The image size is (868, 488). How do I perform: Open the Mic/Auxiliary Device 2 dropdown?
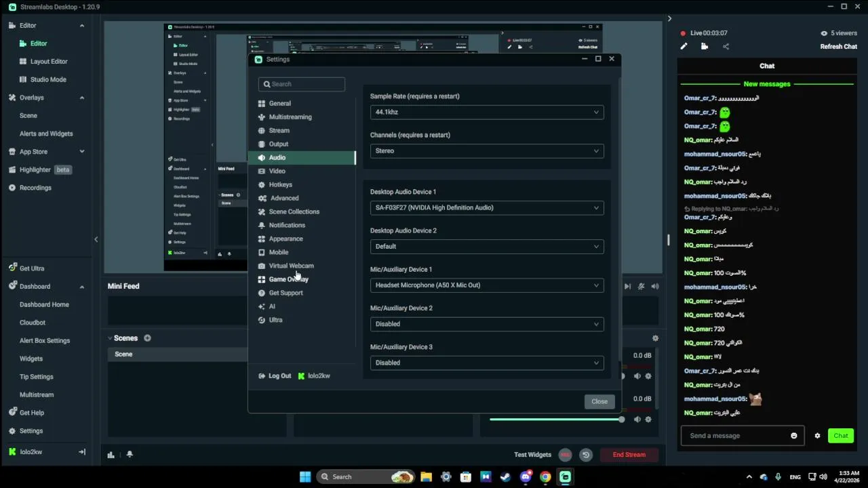487,324
